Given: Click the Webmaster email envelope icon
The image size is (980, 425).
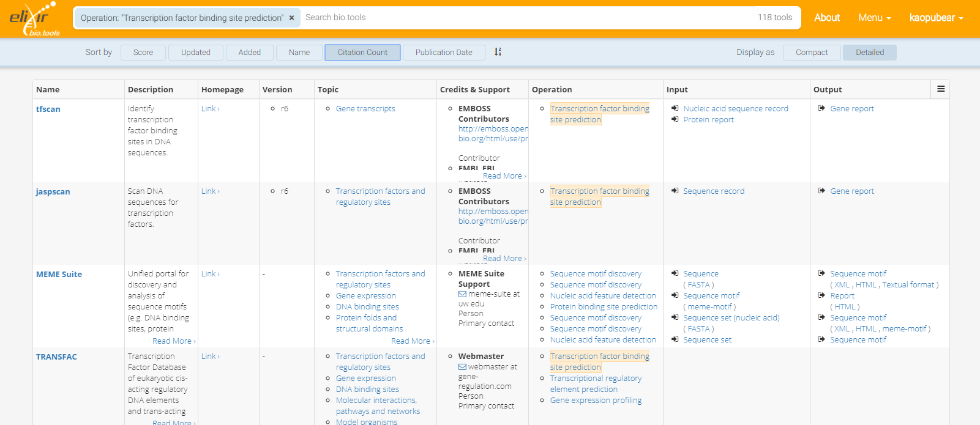Looking at the screenshot, I should point(463,367).
